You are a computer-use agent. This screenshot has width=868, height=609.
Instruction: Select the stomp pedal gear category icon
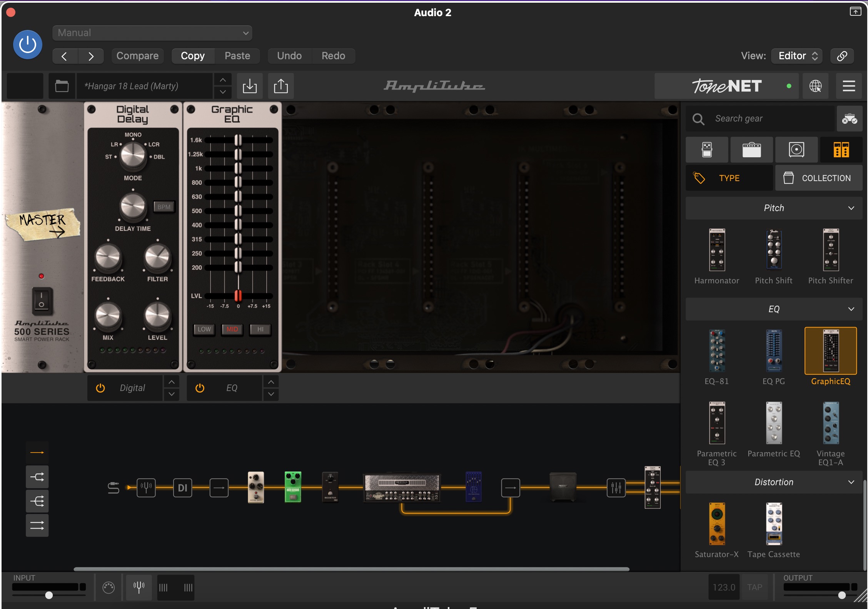(707, 150)
